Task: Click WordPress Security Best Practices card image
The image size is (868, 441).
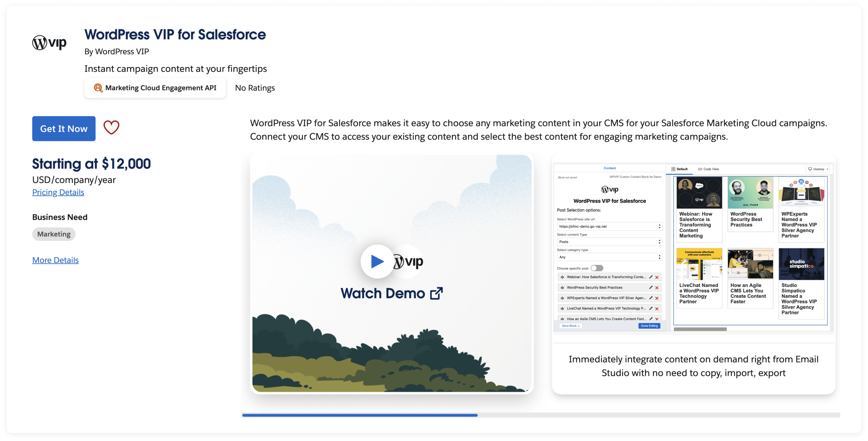Action: [x=750, y=193]
